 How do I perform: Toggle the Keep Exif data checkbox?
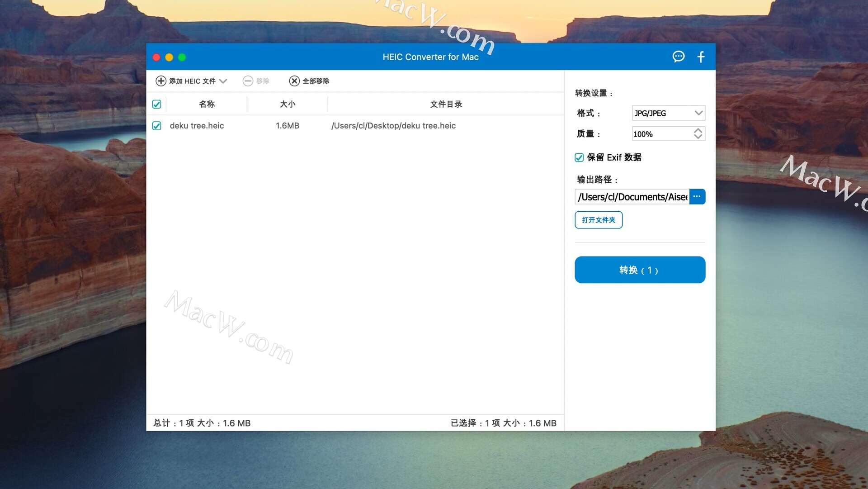tap(579, 157)
